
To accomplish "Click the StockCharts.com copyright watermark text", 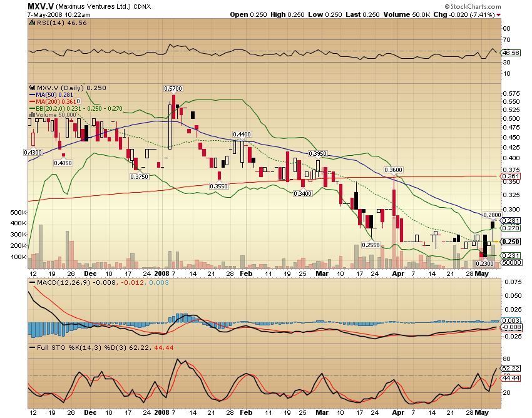I will coord(473,6).
